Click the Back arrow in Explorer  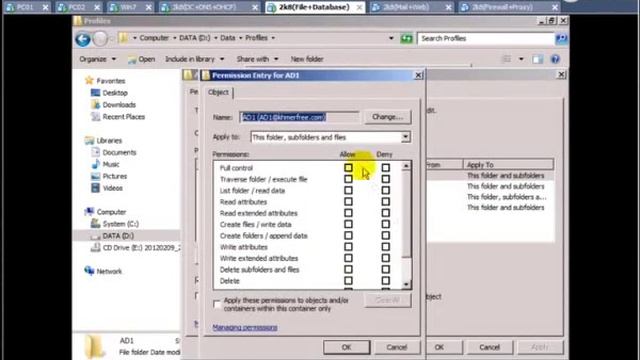point(83,39)
